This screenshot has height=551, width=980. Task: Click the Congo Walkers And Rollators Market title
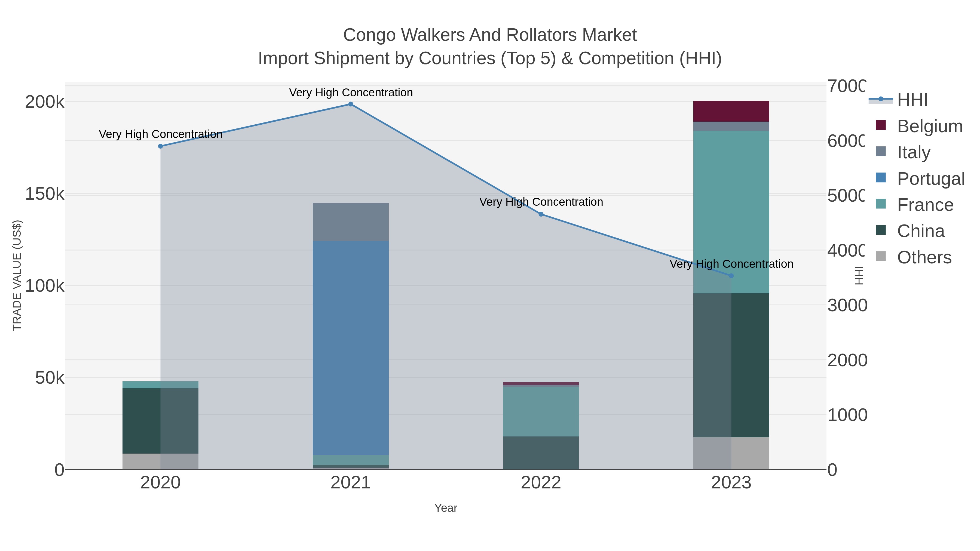[490, 35]
